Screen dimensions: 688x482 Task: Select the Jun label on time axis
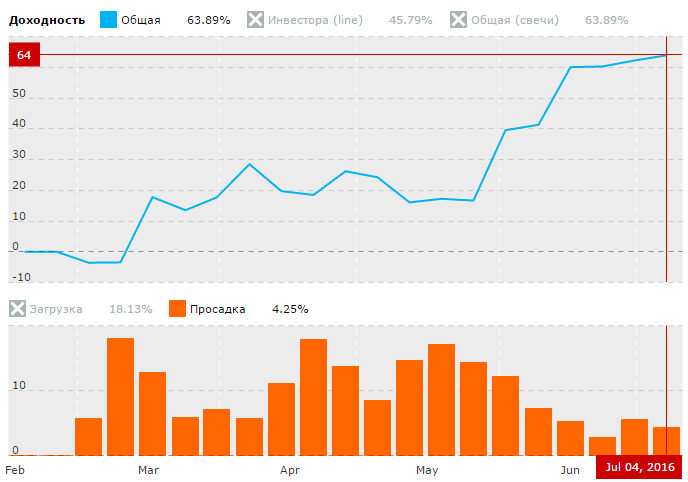point(570,469)
